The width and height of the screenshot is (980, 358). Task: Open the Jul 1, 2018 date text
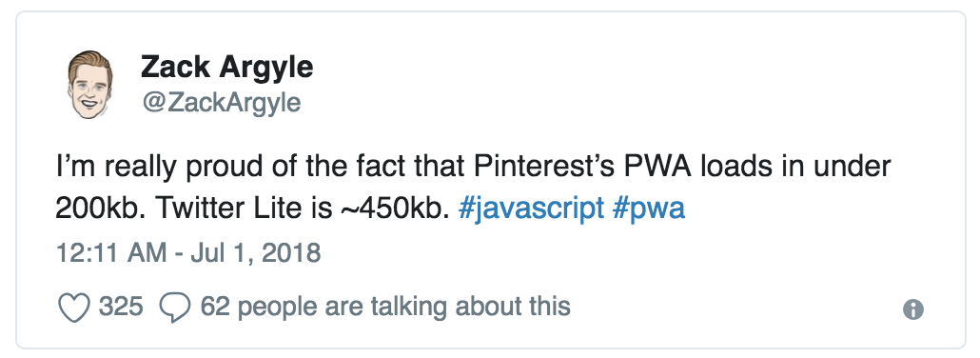pyautogui.click(x=255, y=253)
